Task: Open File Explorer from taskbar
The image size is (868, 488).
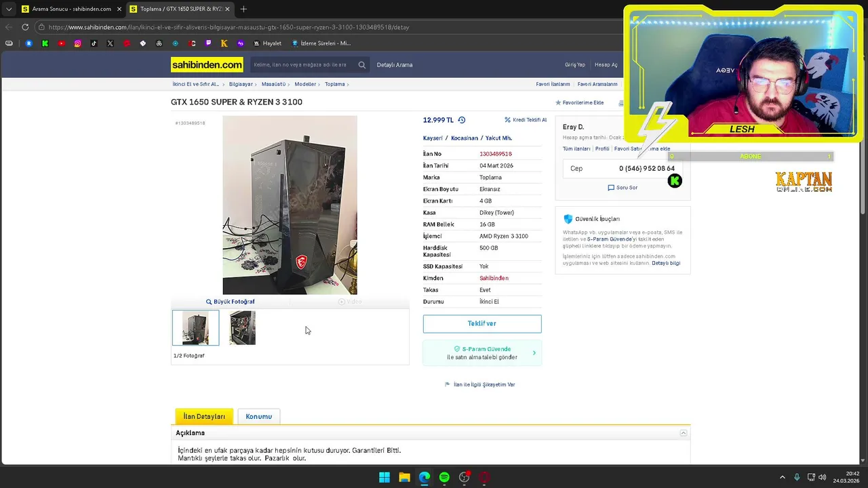Action: tap(404, 477)
